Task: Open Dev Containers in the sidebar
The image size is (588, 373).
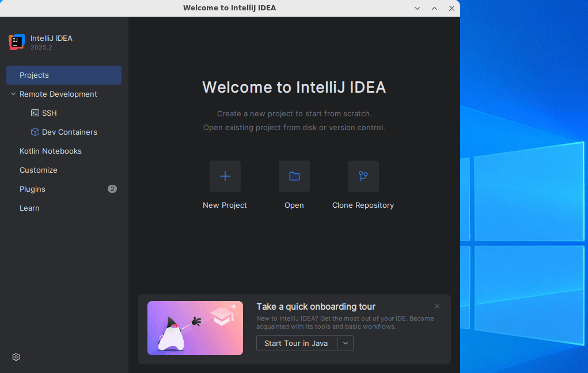Action: (64, 132)
